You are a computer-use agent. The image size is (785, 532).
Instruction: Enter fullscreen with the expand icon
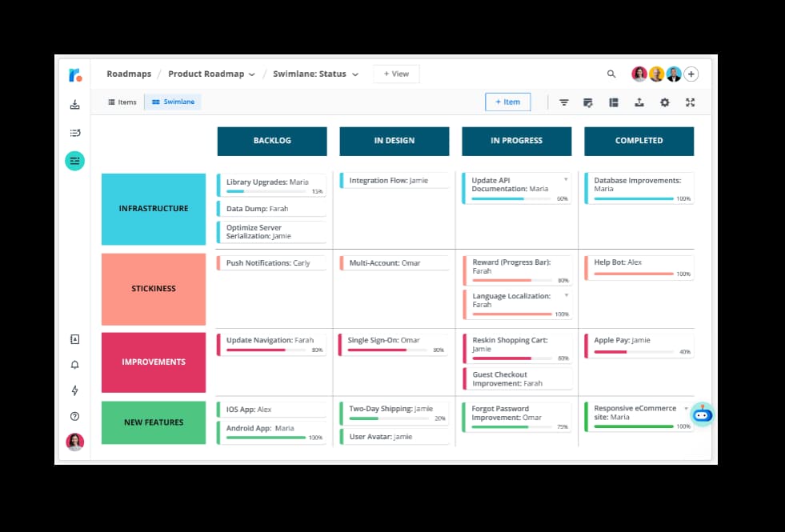click(x=691, y=102)
